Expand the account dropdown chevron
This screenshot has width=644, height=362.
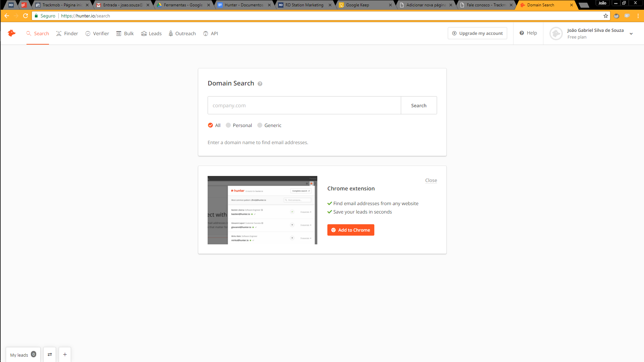coord(631,34)
